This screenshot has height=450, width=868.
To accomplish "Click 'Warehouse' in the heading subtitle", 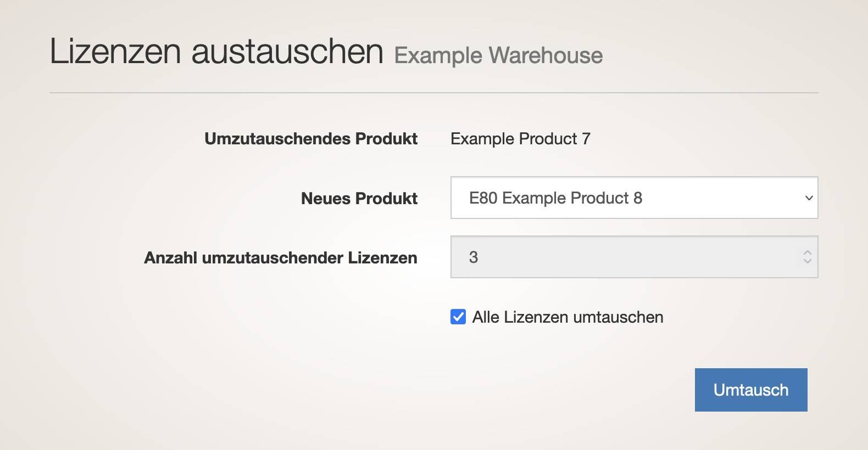I will tap(546, 55).
